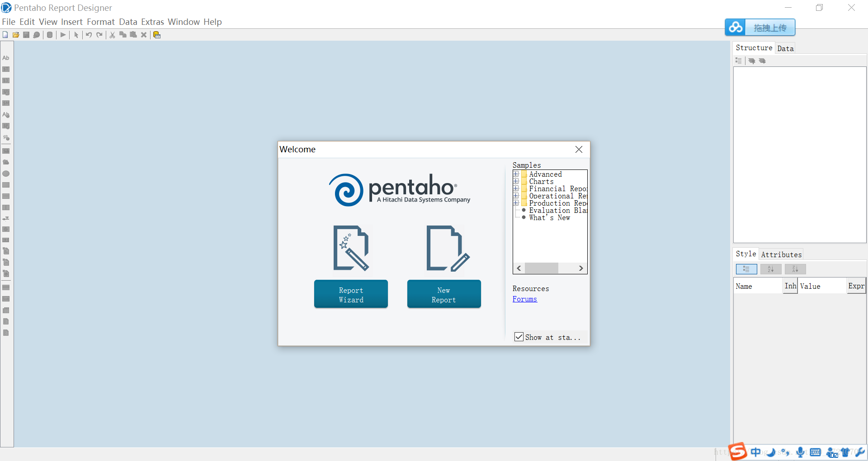Expand the Financial Reports samples folder
Screen dimensions: 868x461
pos(516,188)
